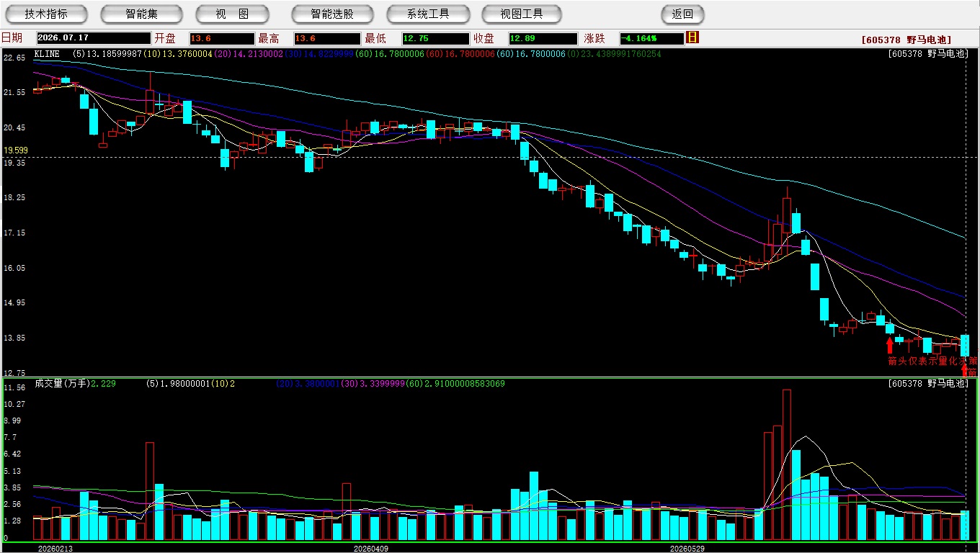
Task: Open the 智能选股 stock screener
Action: tap(332, 14)
